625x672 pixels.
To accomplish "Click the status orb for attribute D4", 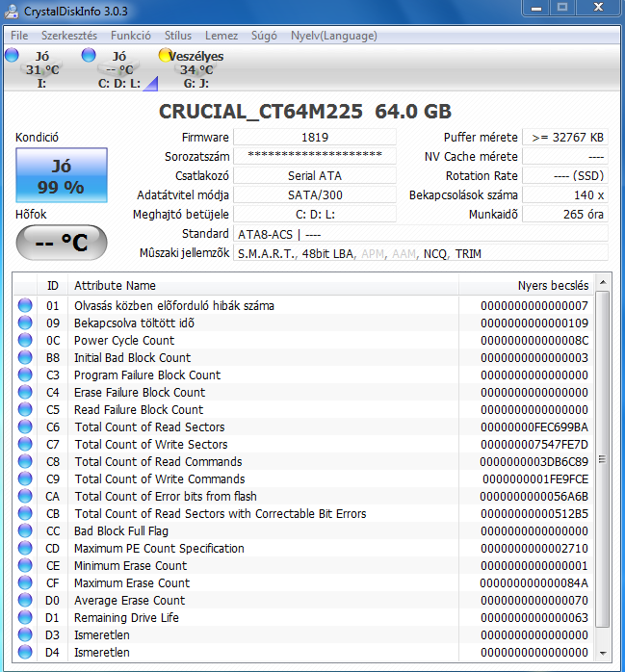I will [25, 652].
